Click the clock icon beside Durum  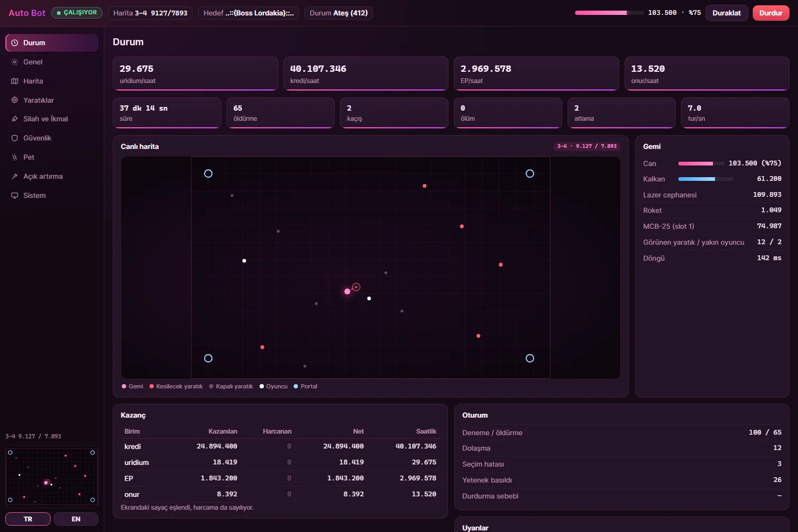coord(15,43)
